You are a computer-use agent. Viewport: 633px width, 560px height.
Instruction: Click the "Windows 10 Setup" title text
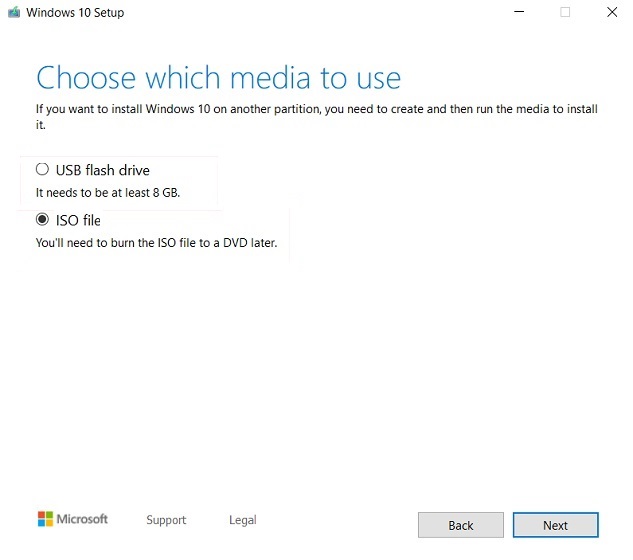75,13
